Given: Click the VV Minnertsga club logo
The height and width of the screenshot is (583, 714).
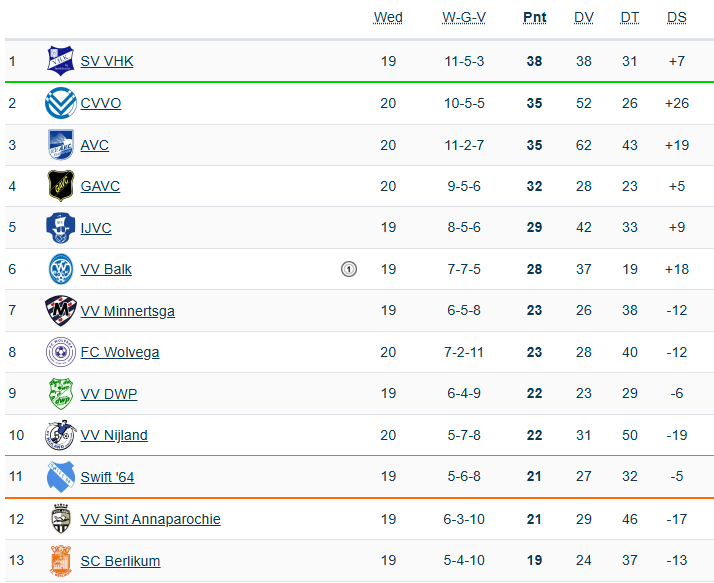Looking at the screenshot, I should coord(61,311).
